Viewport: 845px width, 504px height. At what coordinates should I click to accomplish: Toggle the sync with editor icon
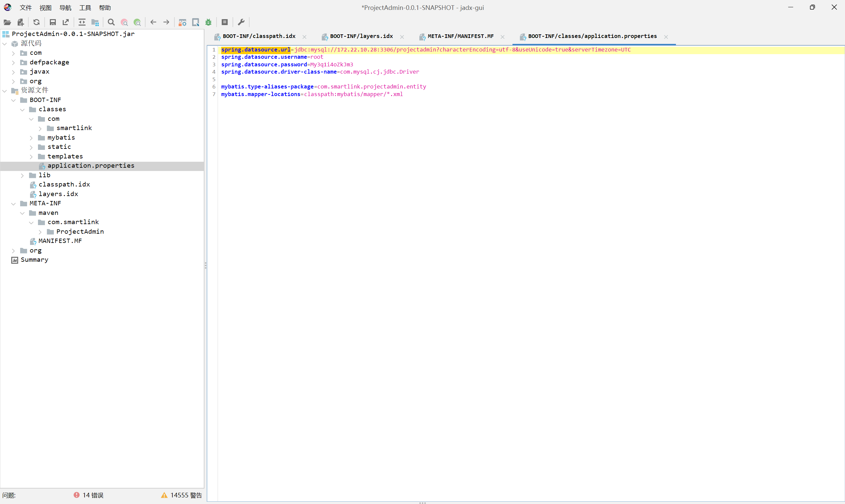point(82,22)
